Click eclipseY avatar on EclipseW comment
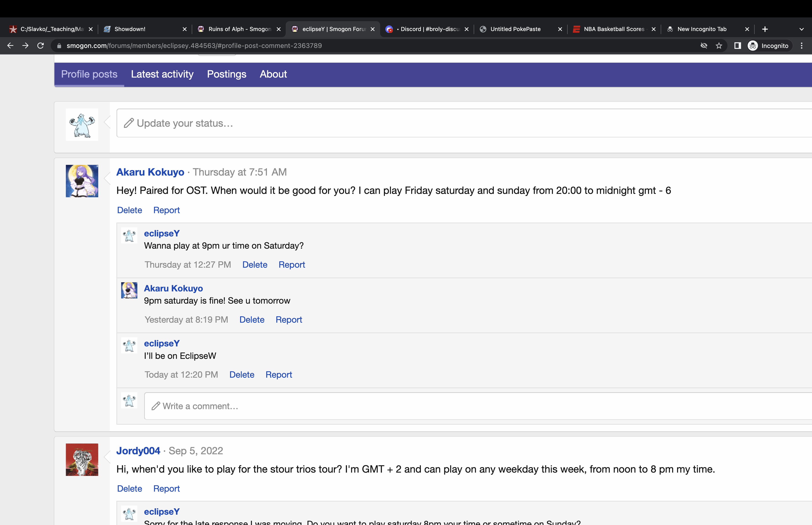 tap(129, 346)
